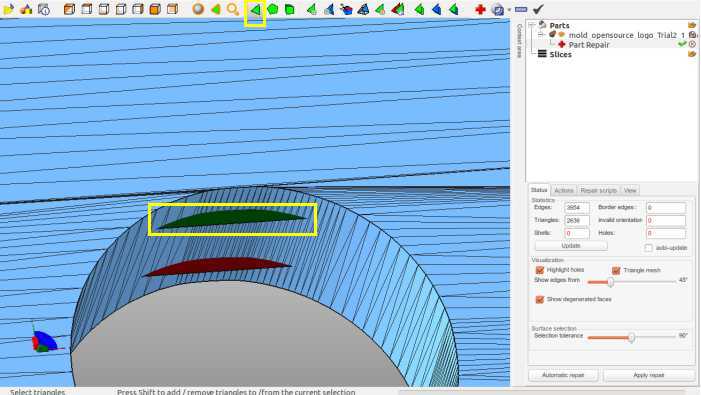Open the vertical Context area tab
The width and height of the screenshot is (701, 395).
click(519, 40)
